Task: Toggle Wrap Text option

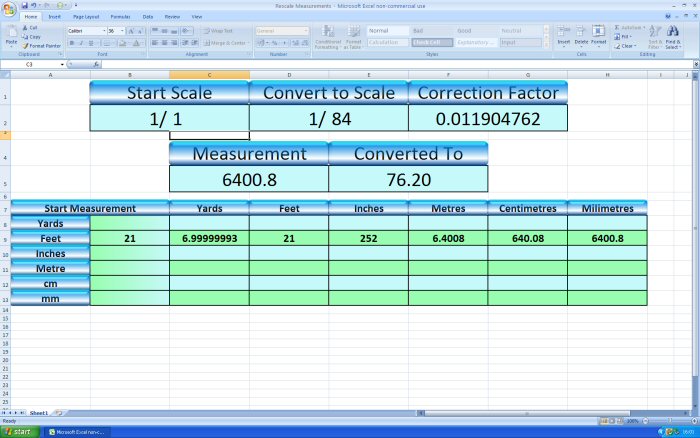Action: coord(219,31)
